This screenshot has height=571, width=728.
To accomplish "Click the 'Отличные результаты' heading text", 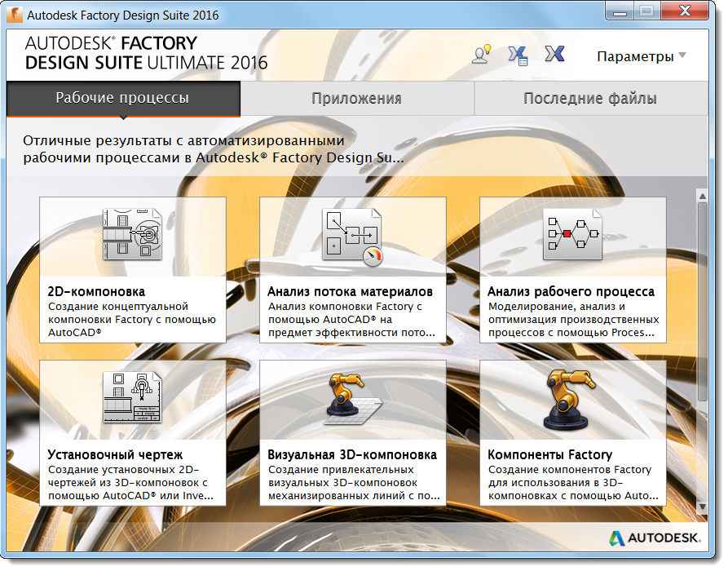I will [x=214, y=149].
